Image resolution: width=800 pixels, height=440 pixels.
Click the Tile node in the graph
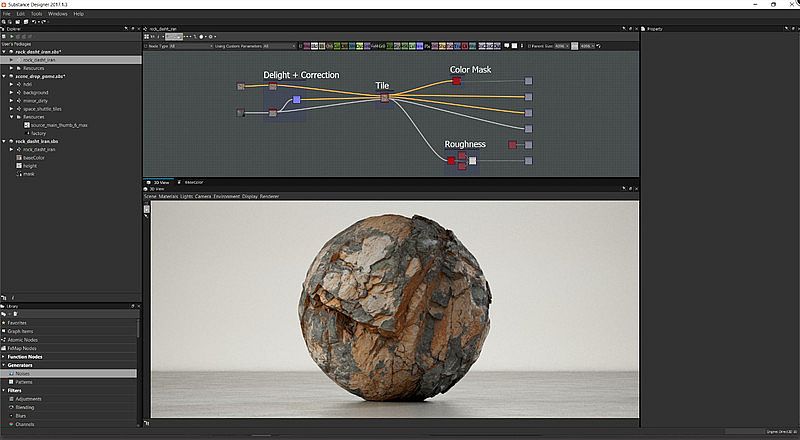(383, 97)
